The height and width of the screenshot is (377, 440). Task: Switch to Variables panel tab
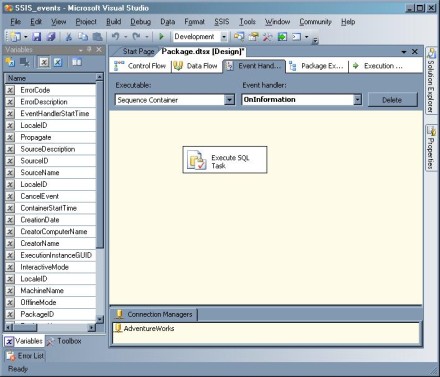click(x=24, y=341)
